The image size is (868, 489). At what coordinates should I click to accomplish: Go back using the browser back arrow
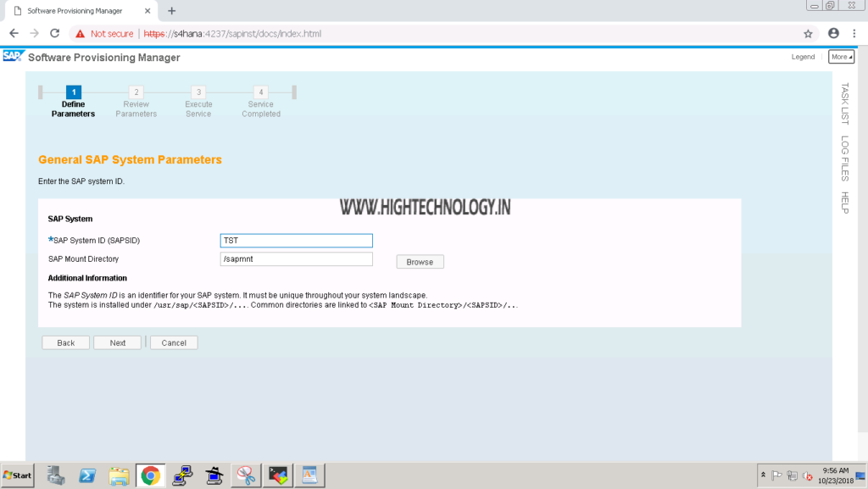[14, 34]
